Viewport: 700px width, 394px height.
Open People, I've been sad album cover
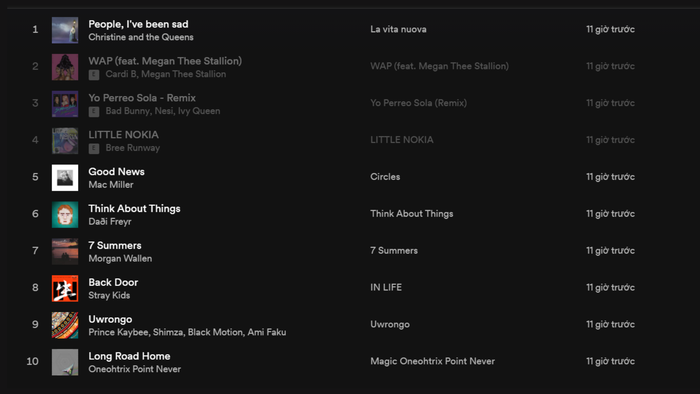tap(65, 30)
